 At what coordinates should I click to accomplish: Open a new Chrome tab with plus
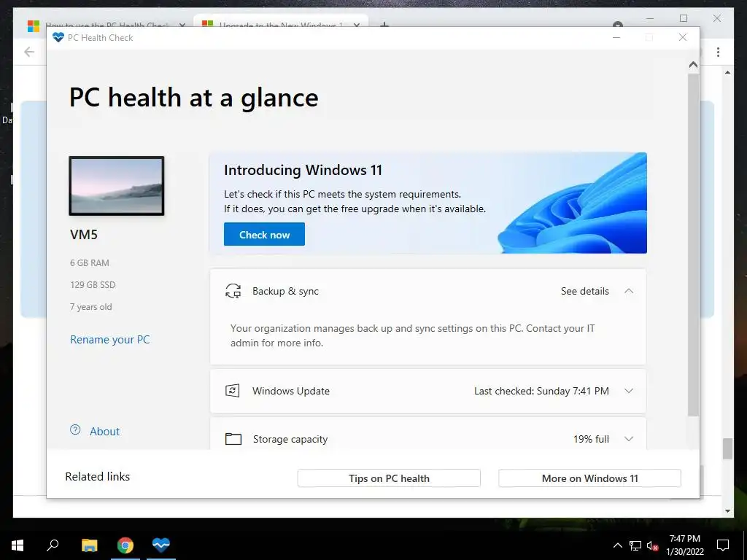[384, 24]
